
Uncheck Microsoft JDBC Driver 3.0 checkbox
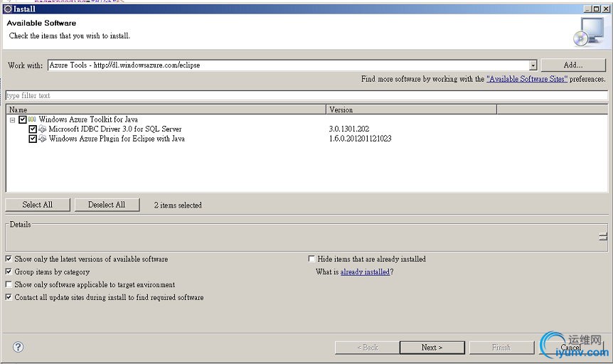click(x=33, y=129)
